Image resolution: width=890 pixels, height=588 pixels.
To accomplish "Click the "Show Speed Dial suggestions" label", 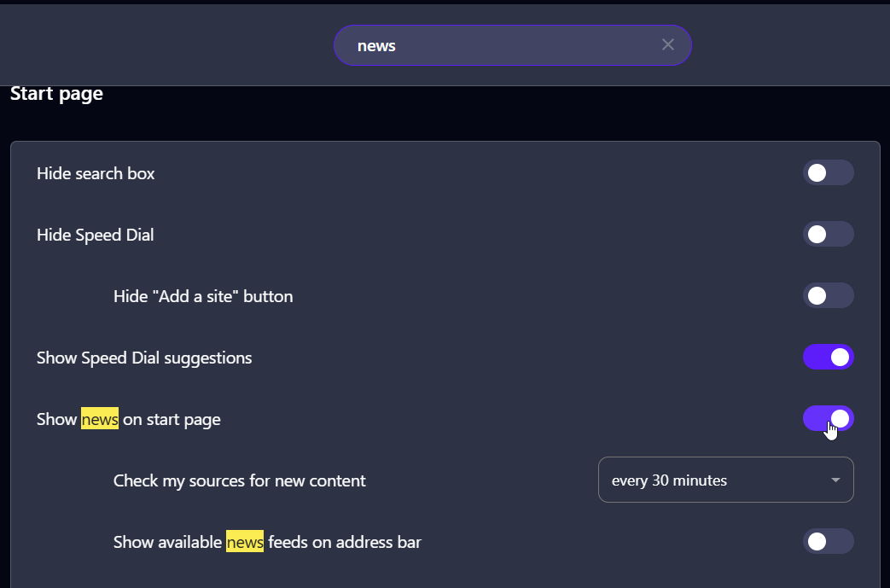I will pyautogui.click(x=144, y=358).
